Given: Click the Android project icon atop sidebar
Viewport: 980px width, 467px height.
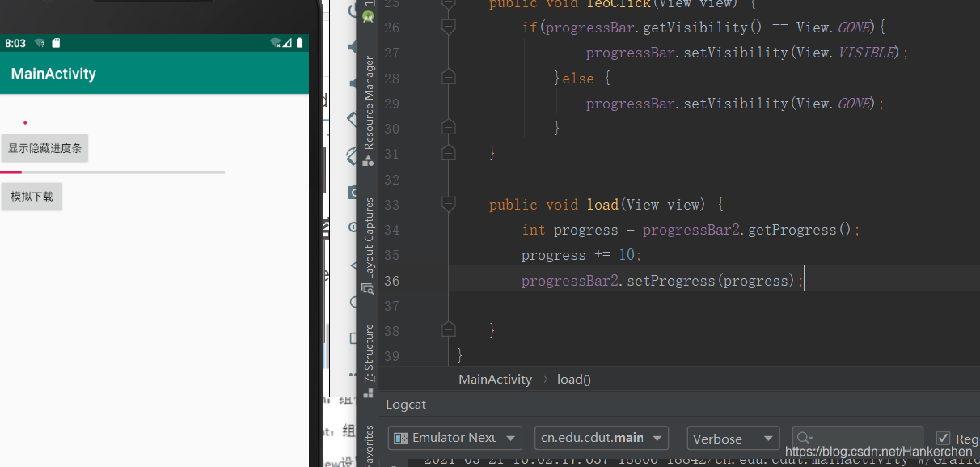Looking at the screenshot, I should coord(369,15).
